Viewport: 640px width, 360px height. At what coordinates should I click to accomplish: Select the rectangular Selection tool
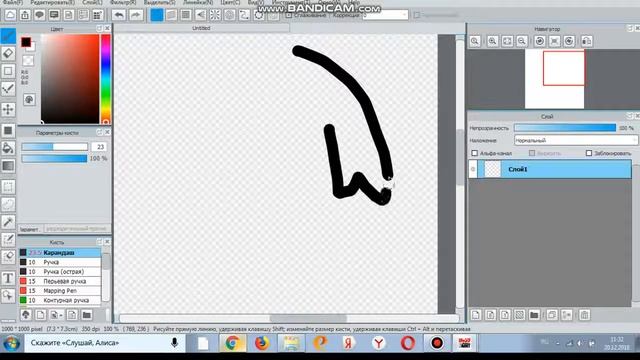pyautogui.click(x=8, y=187)
